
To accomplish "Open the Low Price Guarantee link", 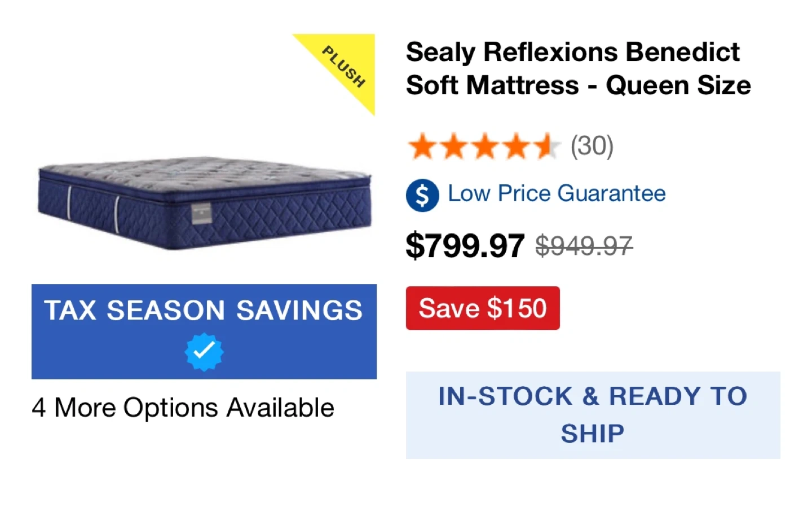I will pos(557,193).
